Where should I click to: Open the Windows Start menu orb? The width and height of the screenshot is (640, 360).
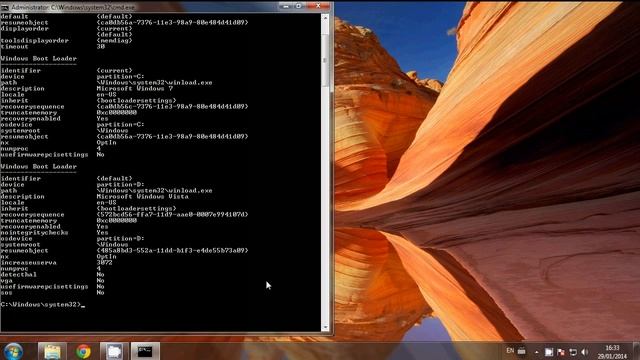click(13, 351)
